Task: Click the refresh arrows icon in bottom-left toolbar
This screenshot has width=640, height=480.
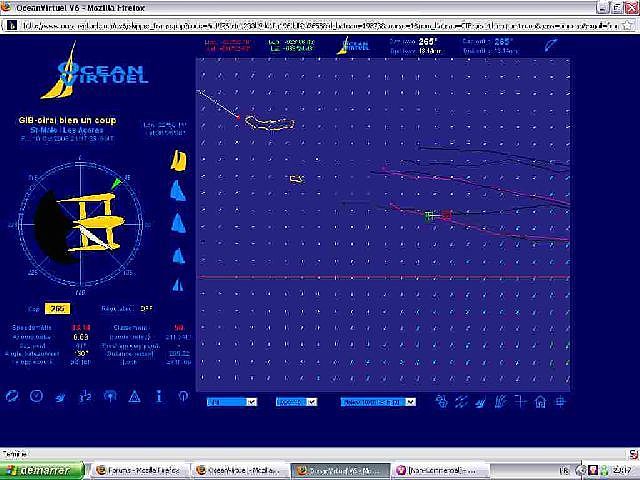Action: (11, 396)
